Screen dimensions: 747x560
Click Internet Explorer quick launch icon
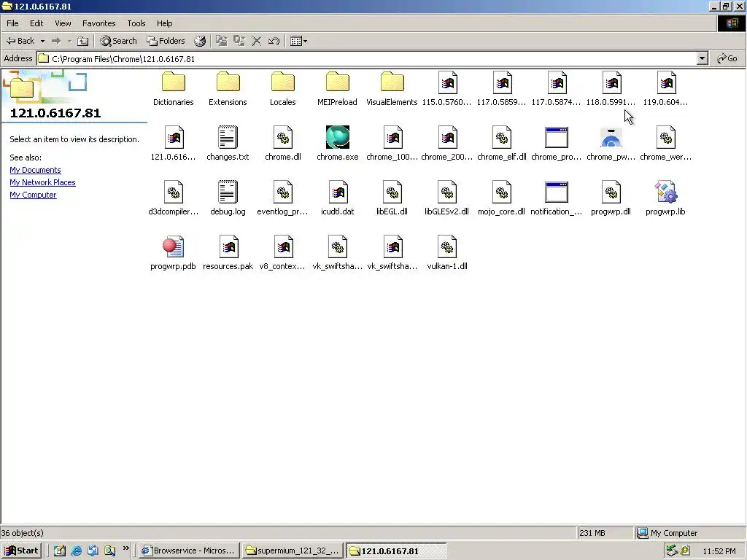pyautogui.click(x=76, y=551)
